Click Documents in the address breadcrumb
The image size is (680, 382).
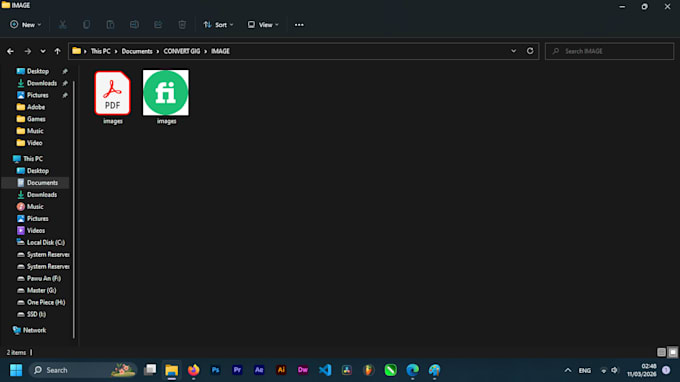[137, 51]
